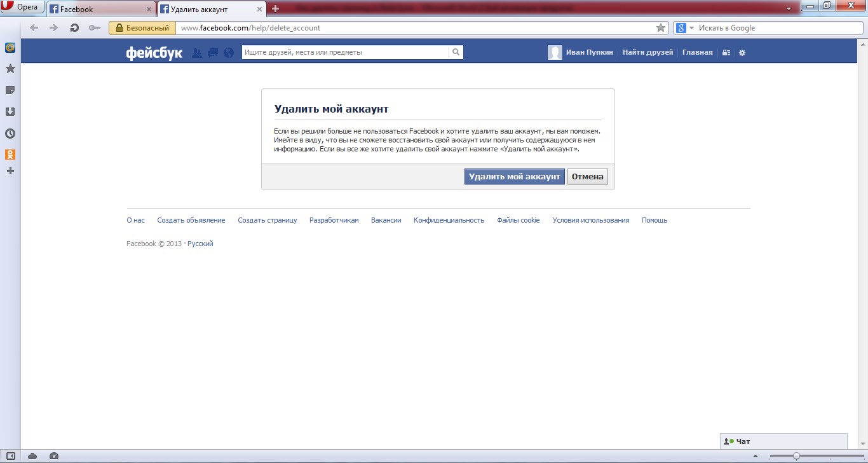
Task: Open the Создать объявление footer link
Action: 191,220
